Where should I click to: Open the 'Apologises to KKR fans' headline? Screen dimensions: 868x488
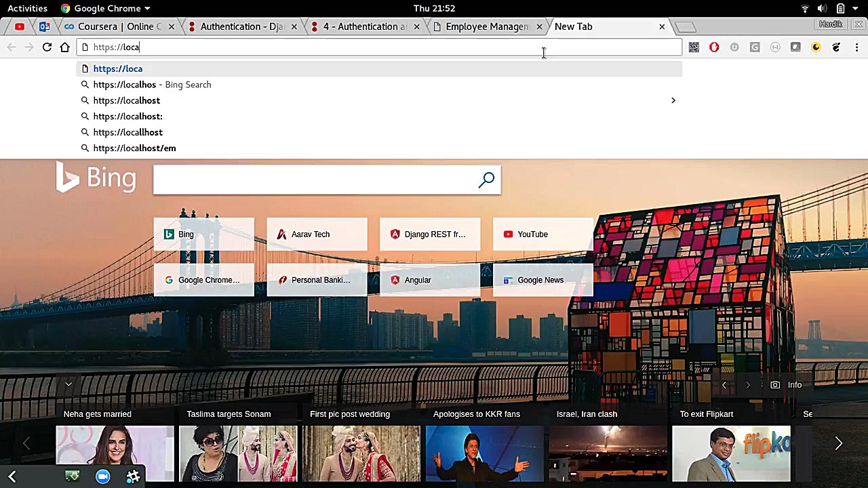(477, 414)
